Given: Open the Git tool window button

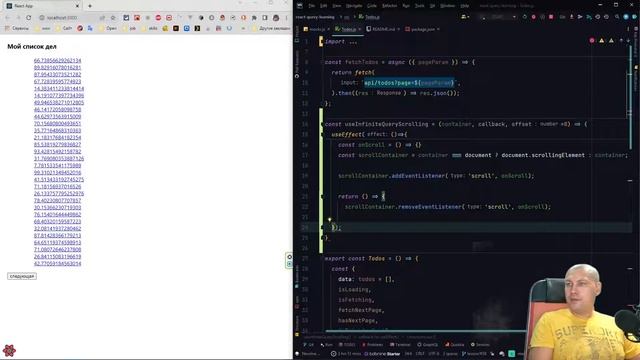Looking at the screenshot, I should [x=309, y=345].
